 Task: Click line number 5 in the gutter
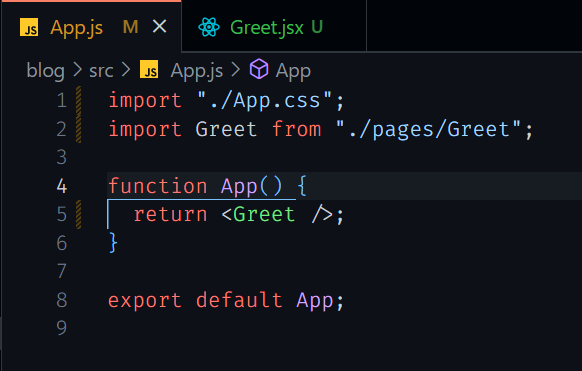pos(62,214)
